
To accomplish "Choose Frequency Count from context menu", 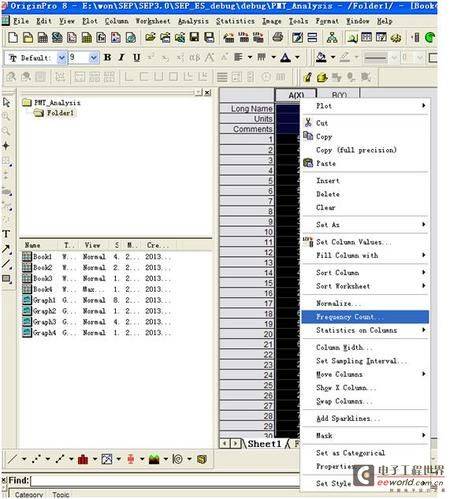I will point(365,317).
